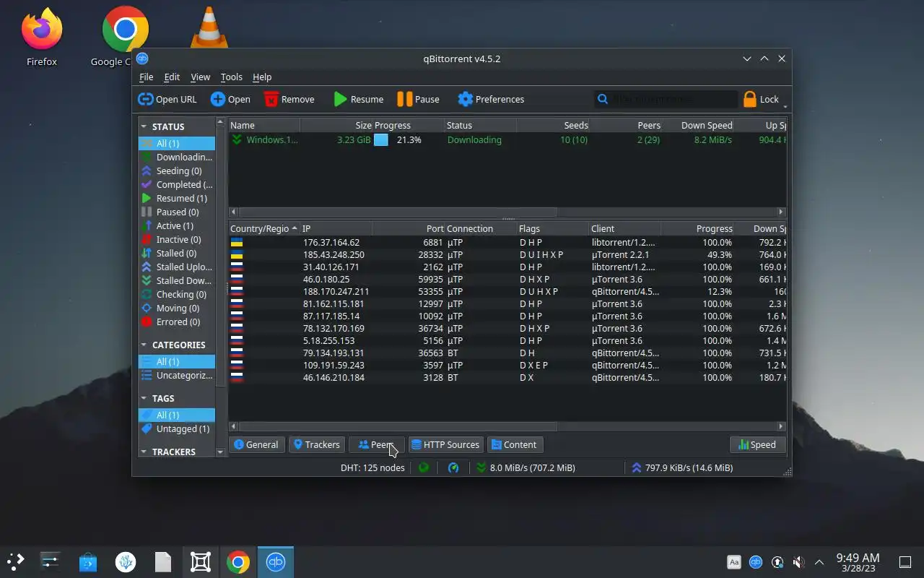
Task: Click the Open URL toolbar icon
Action: pyautogui.click(x=146, y=99)
